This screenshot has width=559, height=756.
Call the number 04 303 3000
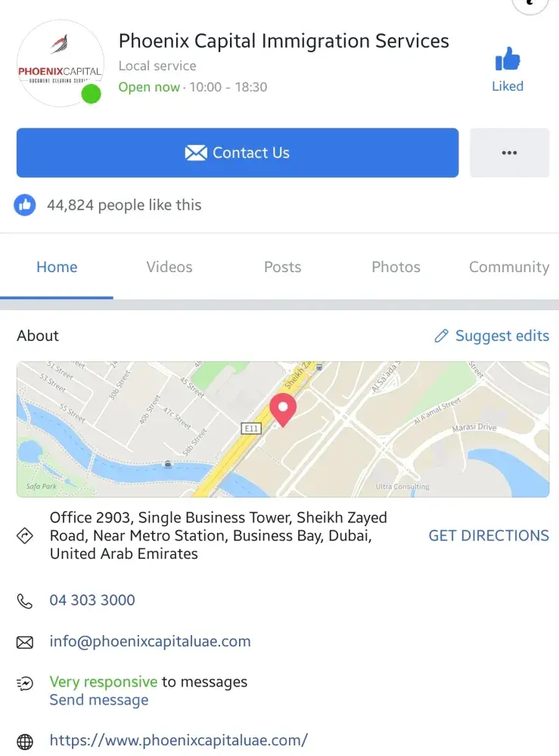click(92, 600)
